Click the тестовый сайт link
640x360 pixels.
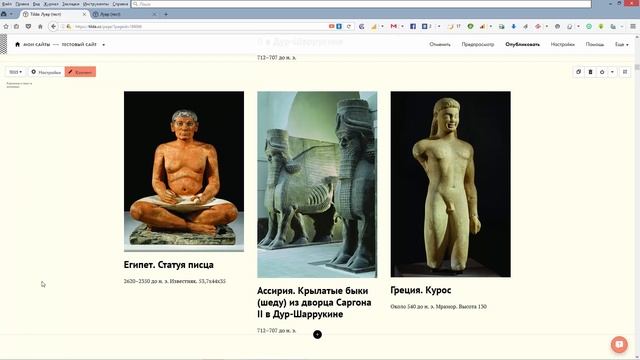[x=79, y=44]
